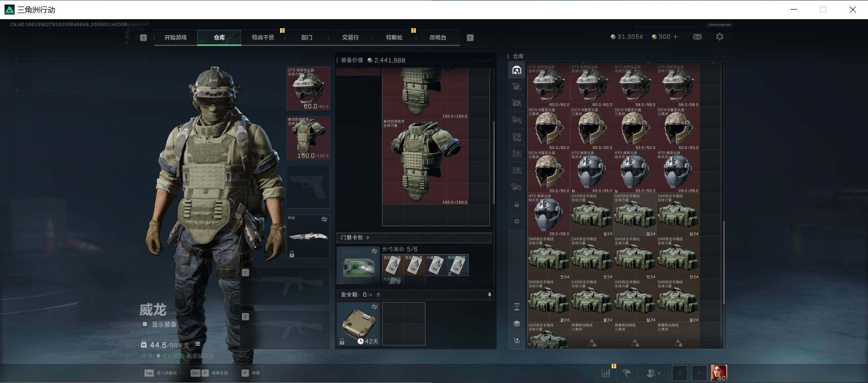Select the safe box container thumbnail
This screenshot has width=868, height=383.
(358, 324)
